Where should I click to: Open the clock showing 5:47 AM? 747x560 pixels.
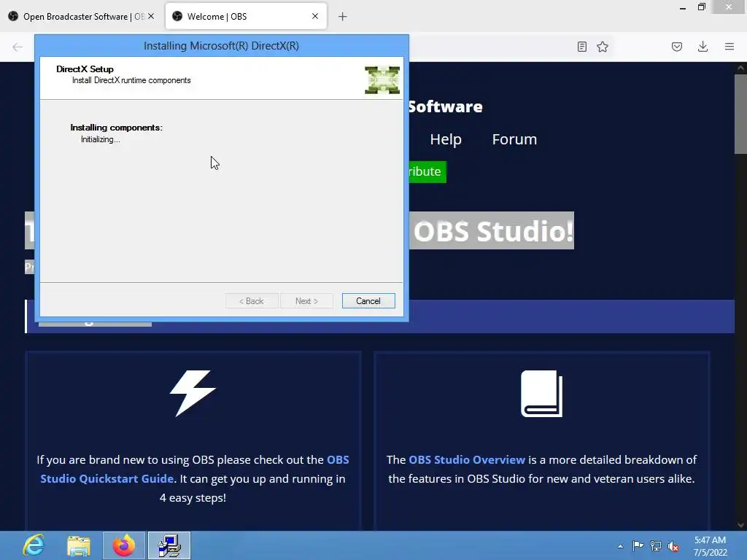(x=710, y=546)
